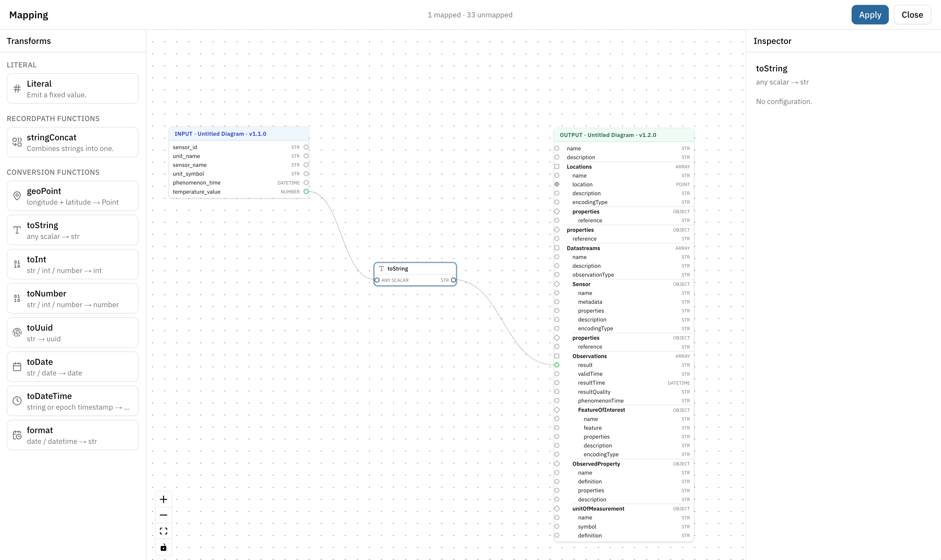The image size is (941, 560).
Task: Apply the mapping
Action: (x=870, y=15)
